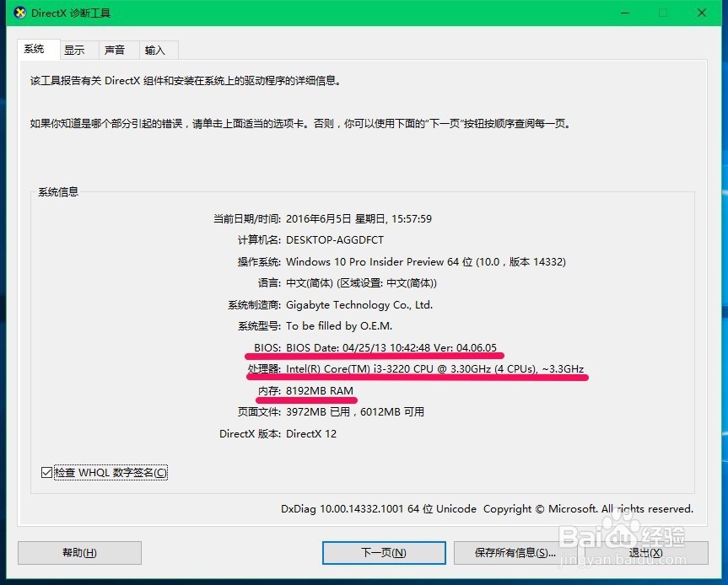
Task: Open help with the 帮助(H) button
Action: click(79, 552)
